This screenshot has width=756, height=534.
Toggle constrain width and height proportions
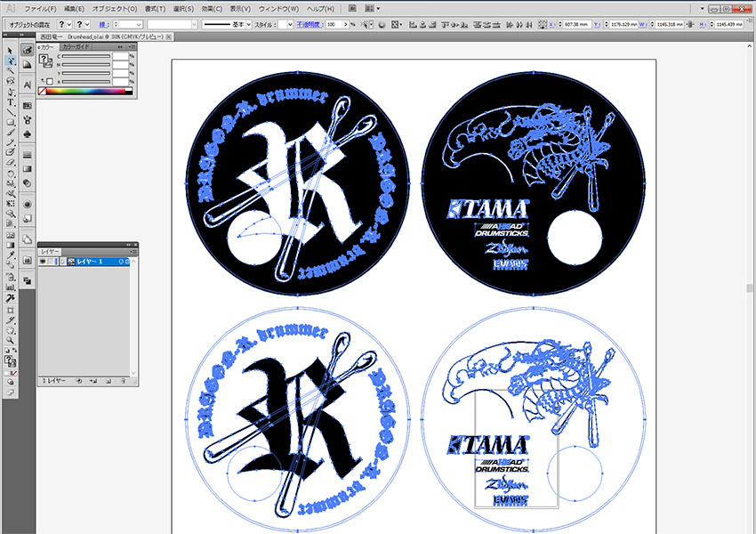[690, 24]
